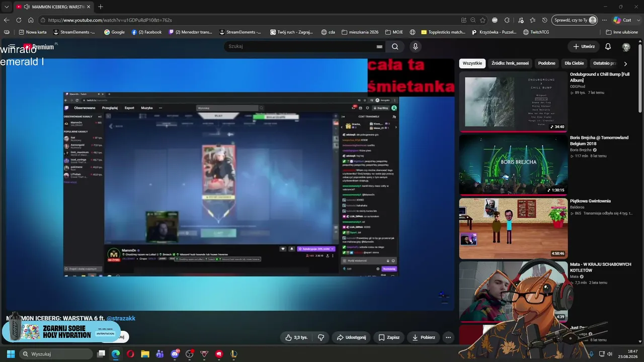The width and height of the screenshot is (644, 362).
Task: Click the Windows taskbar 'Wyszukaj' search box
Action: point(56,354)
